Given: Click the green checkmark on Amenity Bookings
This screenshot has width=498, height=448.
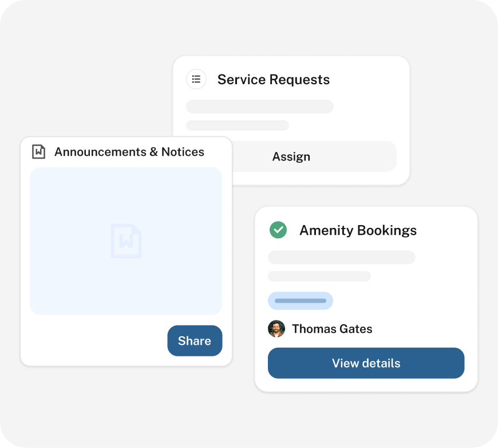Looking at the screenshot, I should tap(278, 230).
